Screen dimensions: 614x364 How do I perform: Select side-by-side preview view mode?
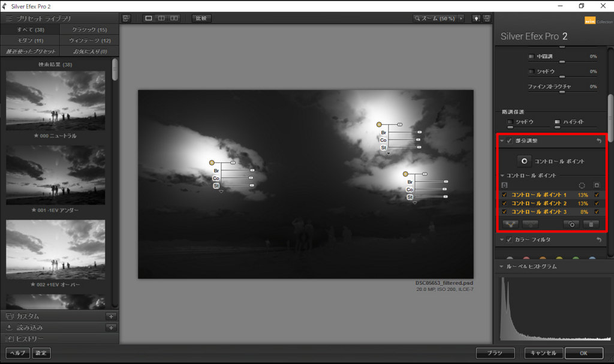(174, 18)
